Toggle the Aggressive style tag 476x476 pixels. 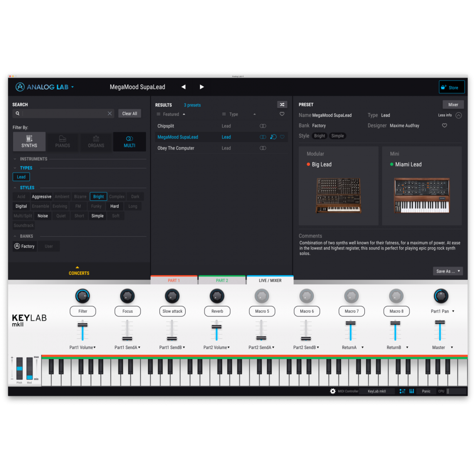[x=41, y=197]
